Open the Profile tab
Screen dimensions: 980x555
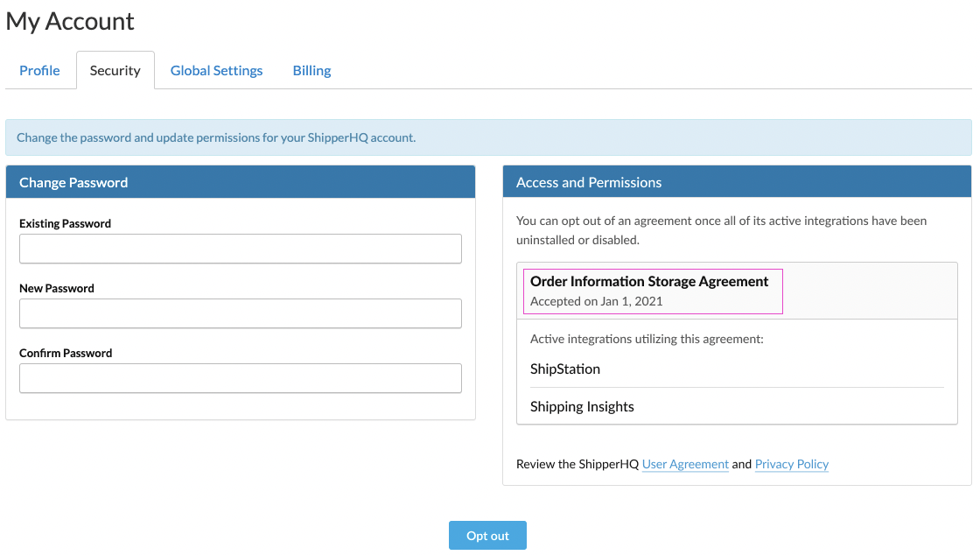tap(39, 71)
